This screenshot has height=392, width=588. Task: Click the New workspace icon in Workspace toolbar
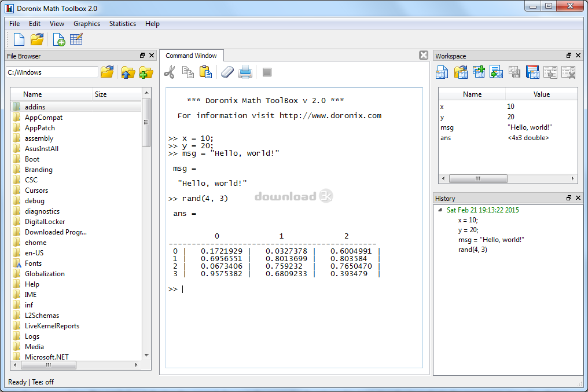tap(442, 72)
